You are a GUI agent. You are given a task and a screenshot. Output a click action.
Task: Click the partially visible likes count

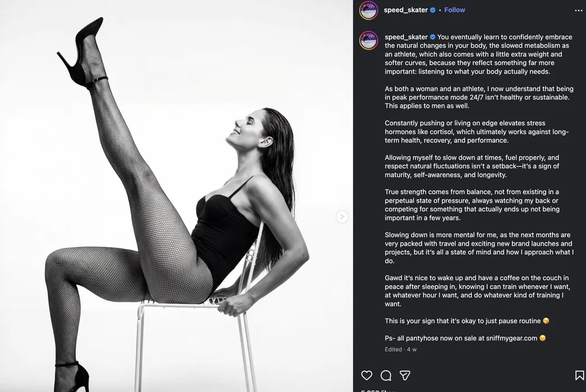point(378,390)
